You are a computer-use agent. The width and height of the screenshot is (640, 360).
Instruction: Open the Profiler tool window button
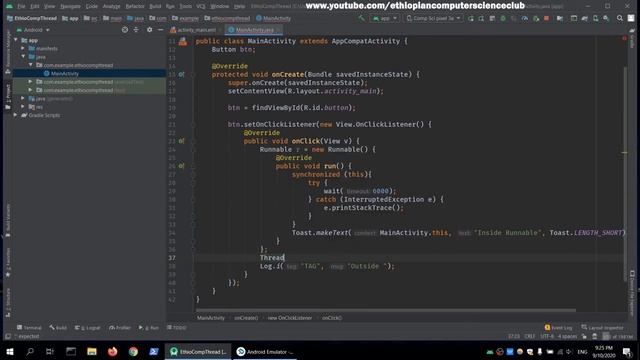[x=120, y=327]
